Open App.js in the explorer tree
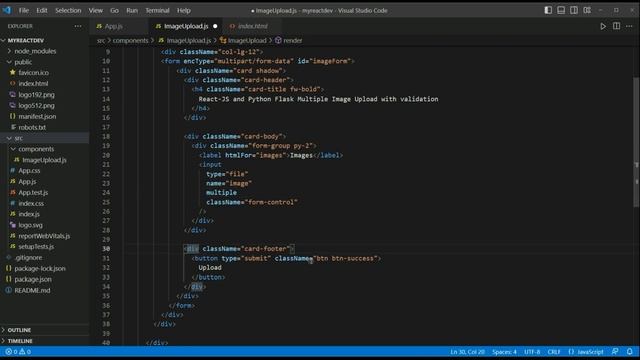The height and width of the screenshot is (360, 640). (44, 182)
